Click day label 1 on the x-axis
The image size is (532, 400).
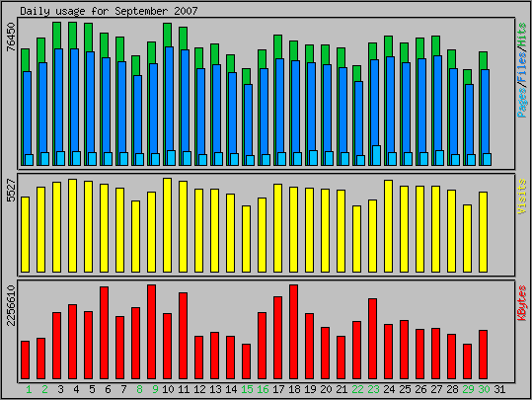pyautogui.click(x=29, y=389)
